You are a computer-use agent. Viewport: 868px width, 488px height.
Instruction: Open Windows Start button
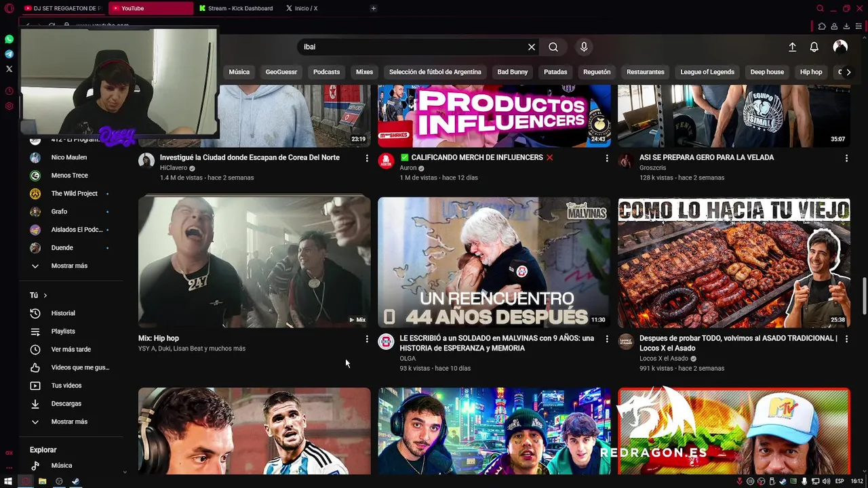(8, 481)
